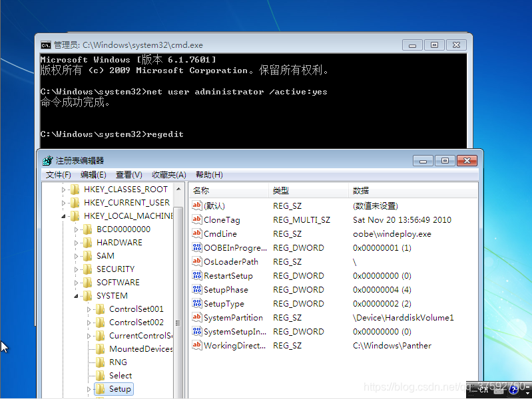This screenshot has height=399, width=532.
Task: Maximize the Registry Editor window
Action: tap(445, 161)
